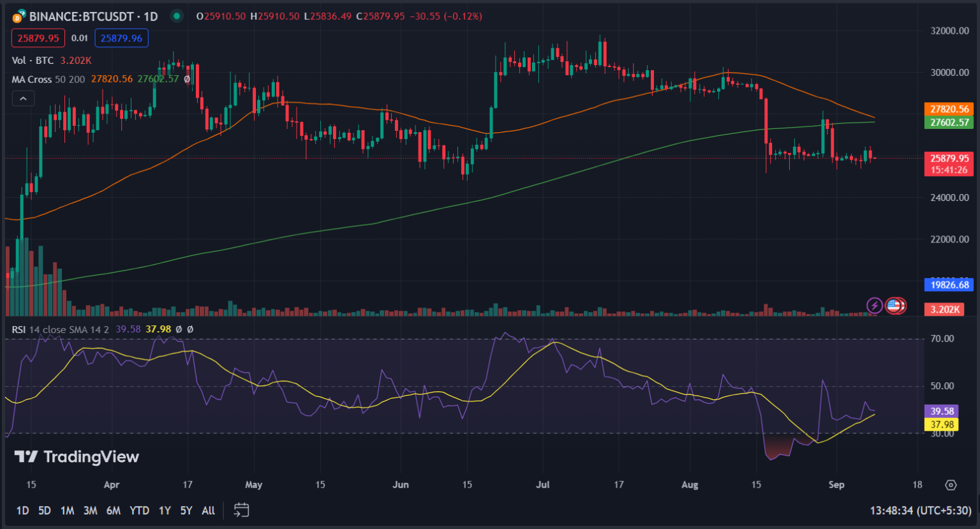Select the YTD time range
The height and width of the screenshot is (529, 980).
pyautogui.click(x=139, y=510)
